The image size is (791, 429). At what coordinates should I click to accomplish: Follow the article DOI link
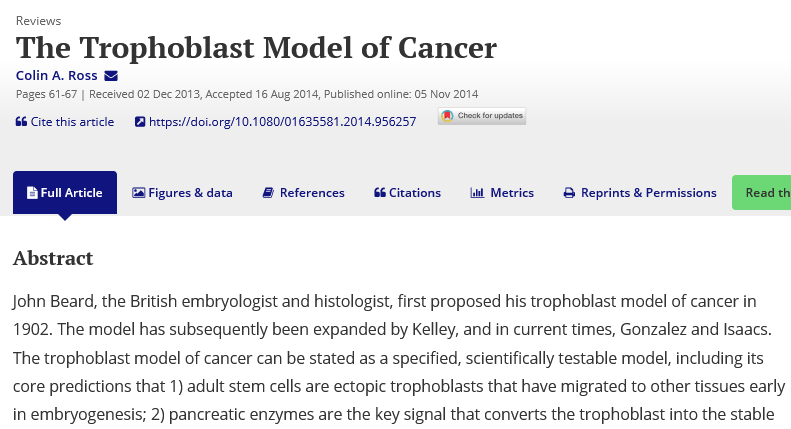click(x=282, y=122)
